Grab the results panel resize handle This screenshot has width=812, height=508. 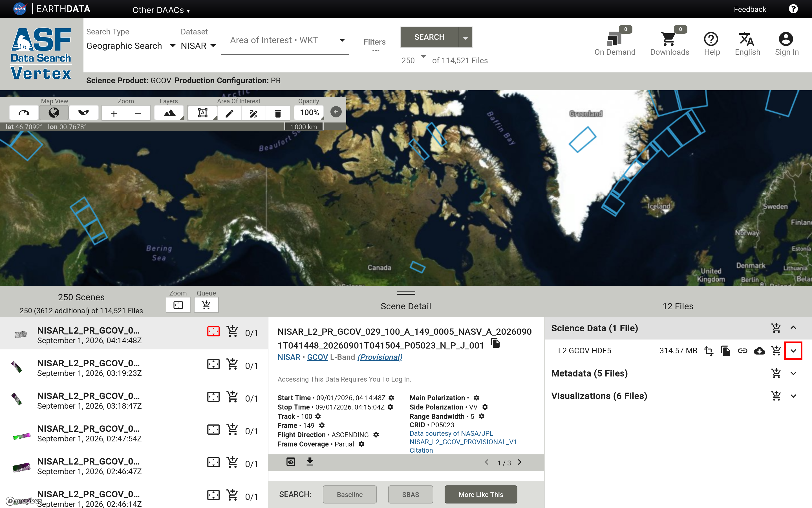406,293
